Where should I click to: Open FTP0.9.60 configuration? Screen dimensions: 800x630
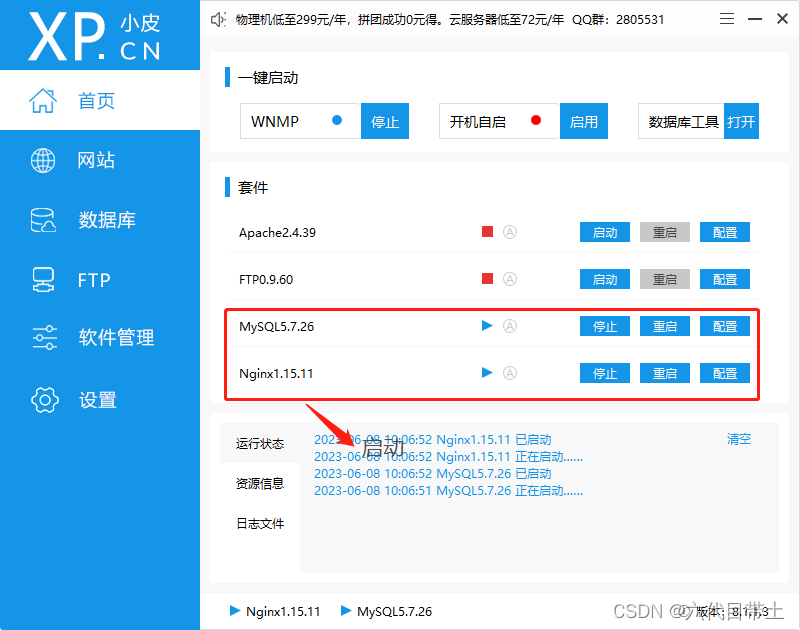click(x=724, y=279)
